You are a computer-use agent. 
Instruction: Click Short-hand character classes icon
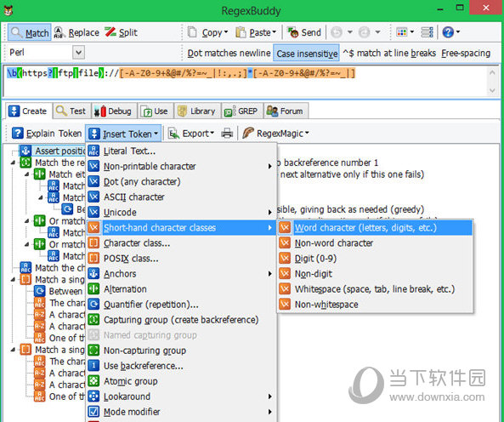click(93, 228)
